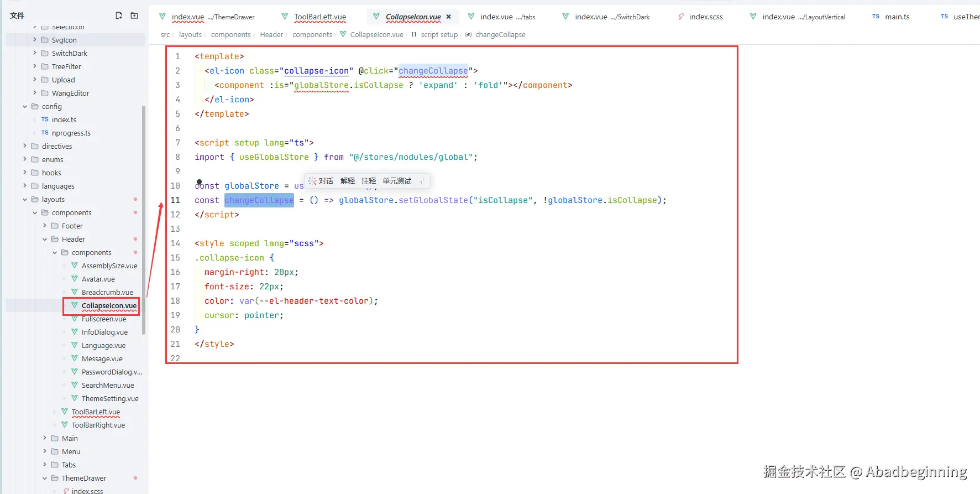Close the CollapseIcon.vue tab
The height and width of the screenshot is (494, 980).
(x=449, y=17)
